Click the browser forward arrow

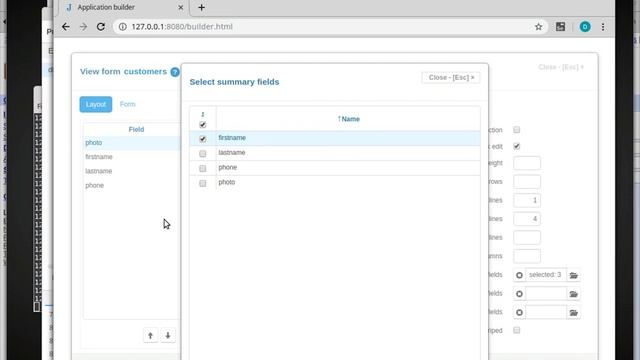[x=83, y=27]
